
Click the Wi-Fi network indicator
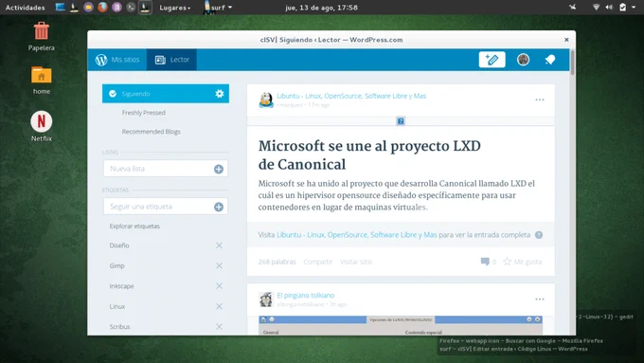596,7
